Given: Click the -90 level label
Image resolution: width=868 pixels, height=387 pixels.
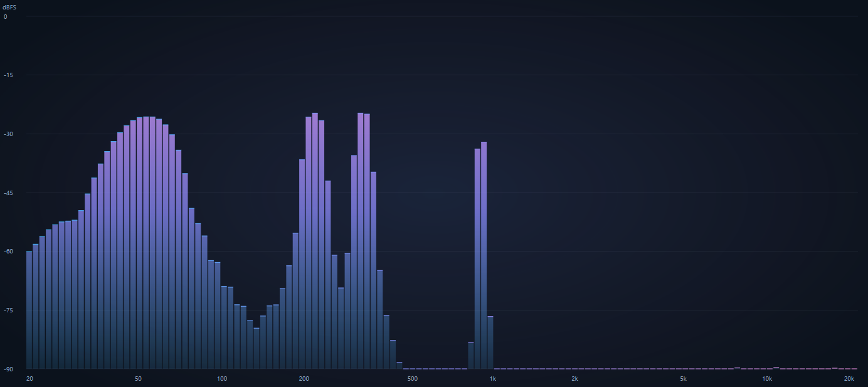Looking at the screenshot, I should point(8,369).
